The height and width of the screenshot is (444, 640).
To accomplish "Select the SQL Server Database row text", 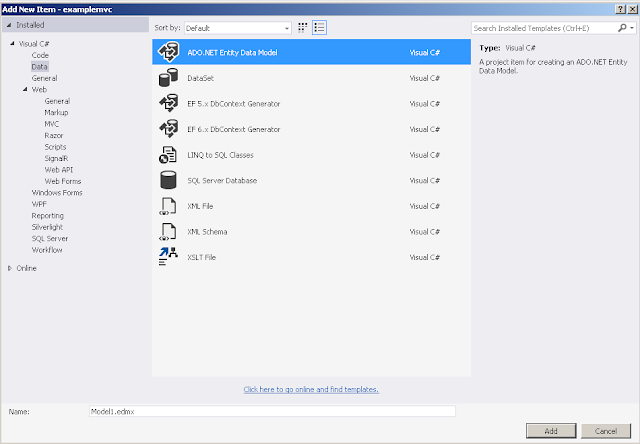I will click(222, 180).
